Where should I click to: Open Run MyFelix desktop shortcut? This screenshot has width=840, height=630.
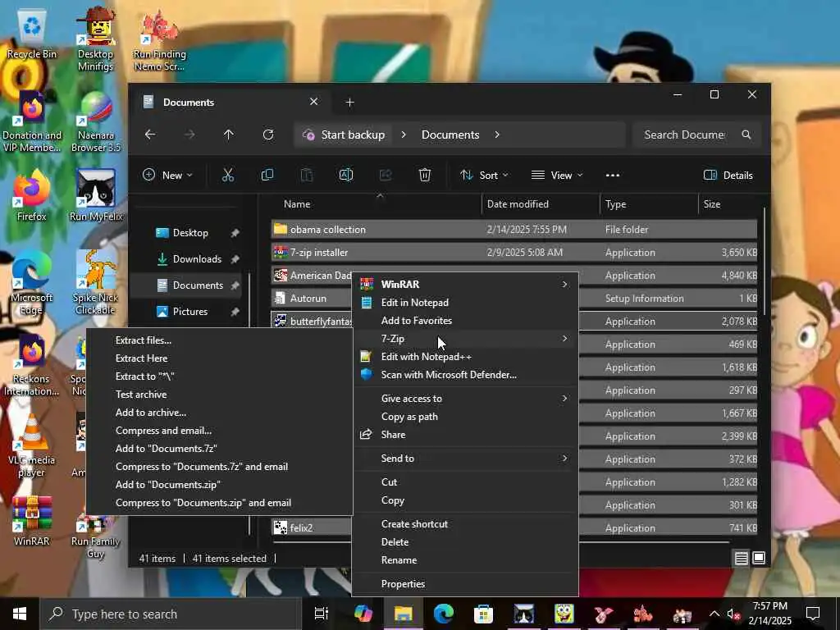click(x=96, y=195)
